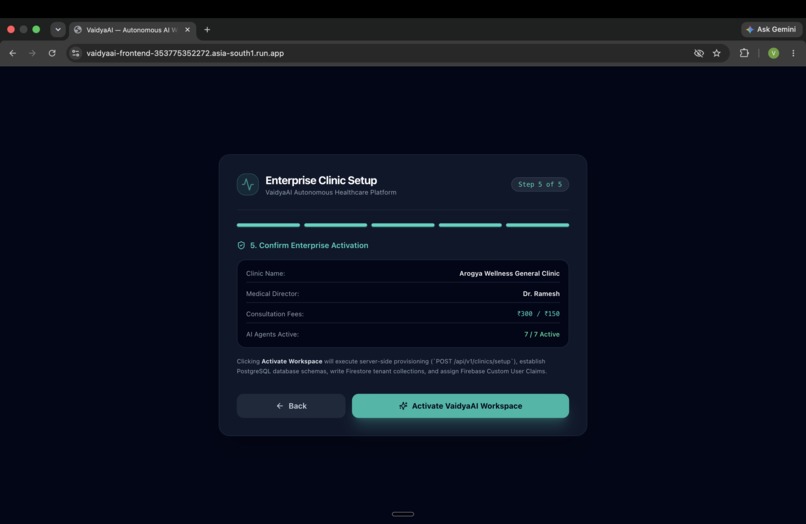Viewport: 806px width, 524px height.
Task: Click the Medical Director: label
Action: point(272,294)
